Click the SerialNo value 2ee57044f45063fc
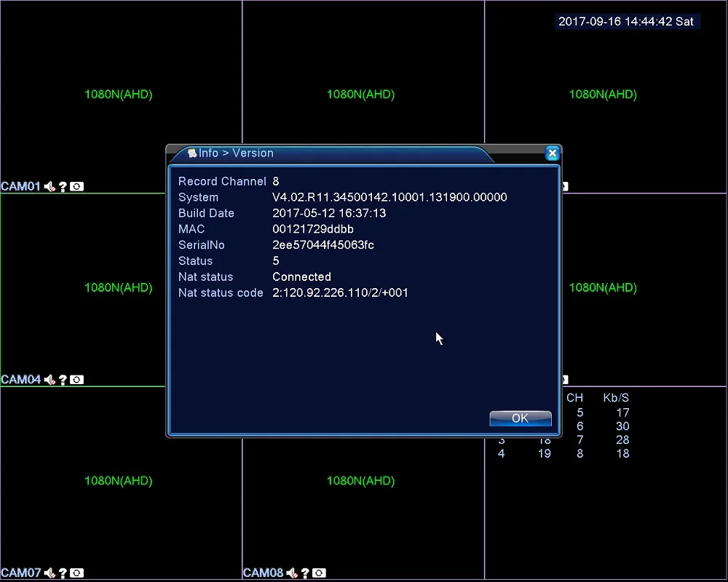 (323, 244)
